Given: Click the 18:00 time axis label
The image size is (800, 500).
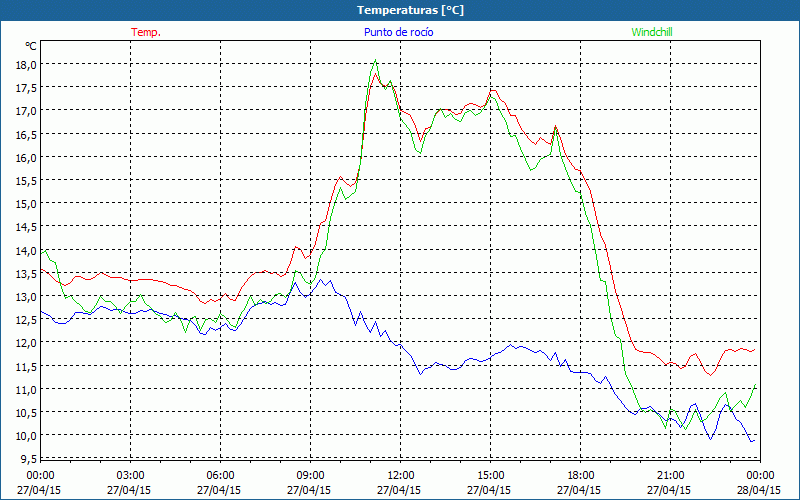Looking at the screenshot, I should point(580,476).
